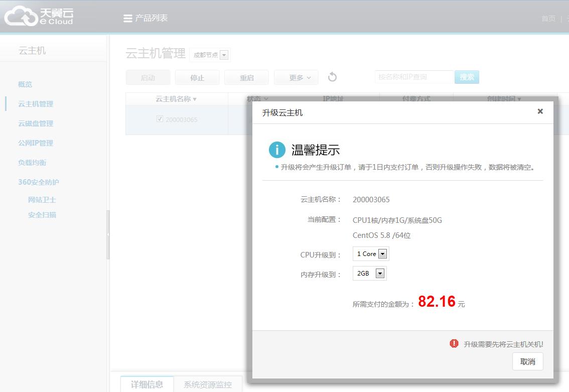Go to 公网IP管理 in the sidebar
569x392 pixels.
(x=36, y=143)
